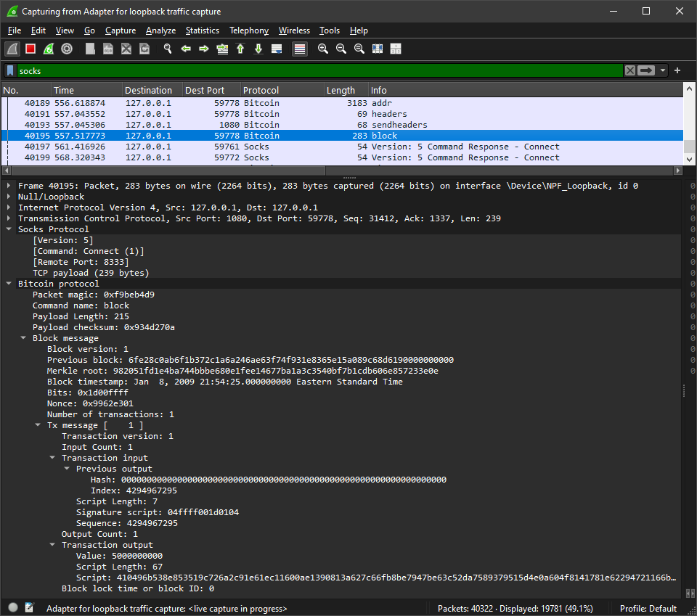Open the go to specific packet tool
The width and height of the screenshot is (697, 616).
tap(222, 49)
